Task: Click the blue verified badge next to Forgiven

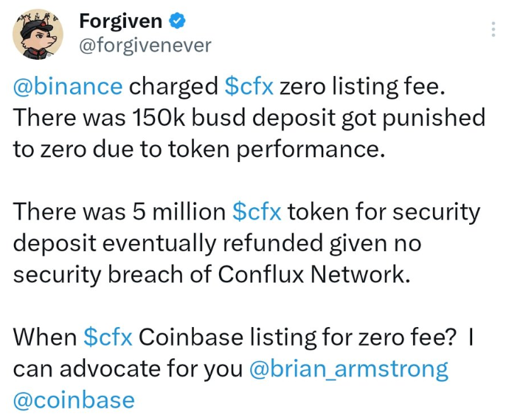Action: 177,21
